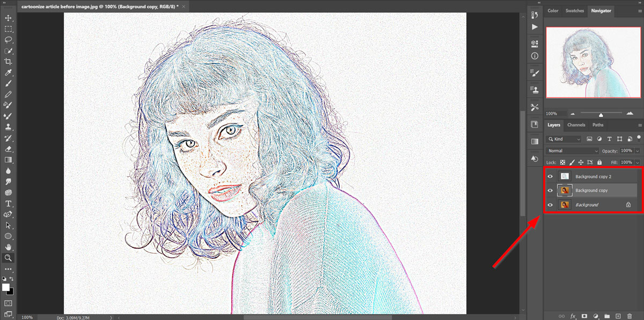This screenshot has height=320, width=644.
Task: Open the New Adjustment Layer menu in Layers panel
Action: click(596, 316)
